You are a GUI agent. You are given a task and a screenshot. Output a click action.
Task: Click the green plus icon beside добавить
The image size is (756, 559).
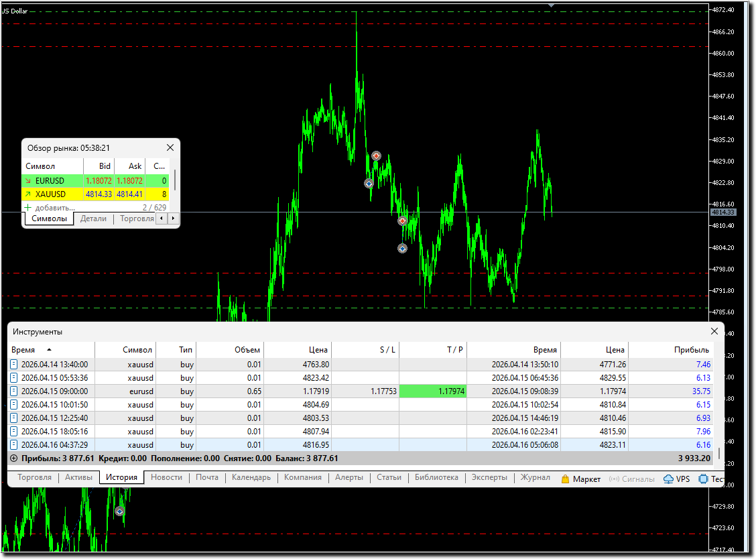28,208
